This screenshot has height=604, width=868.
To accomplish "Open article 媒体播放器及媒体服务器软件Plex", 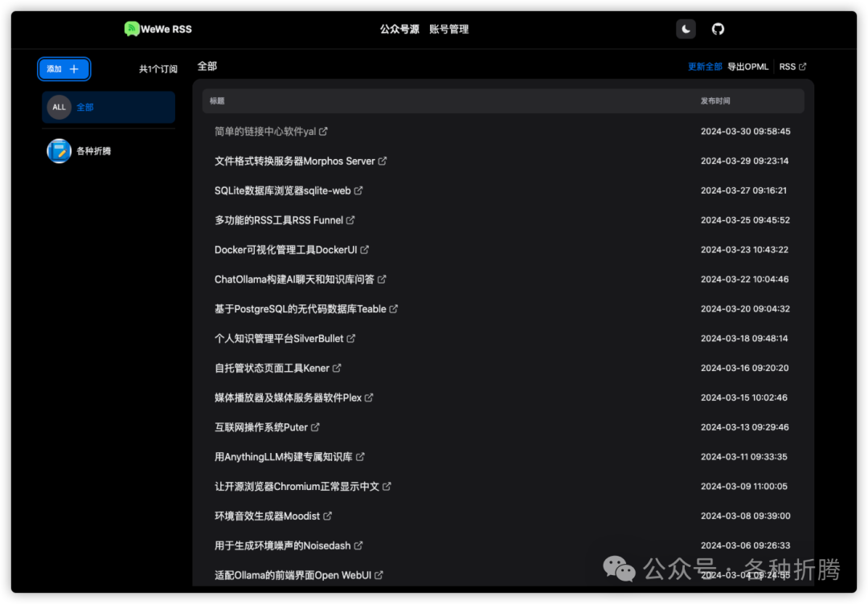I will click(x=288, y=398).
